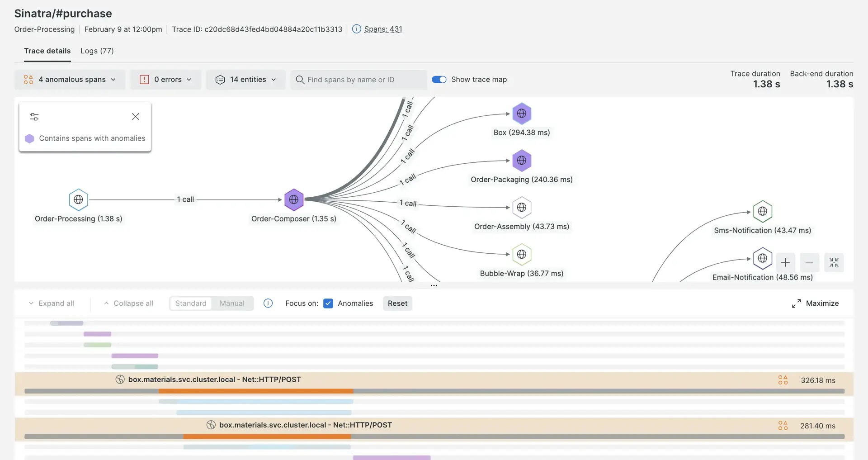Image resolution: width=868 pixels, height=460 pixels.
Task: Open the 4 anomalous spans dropdown
Action: [x=70, y=80]
